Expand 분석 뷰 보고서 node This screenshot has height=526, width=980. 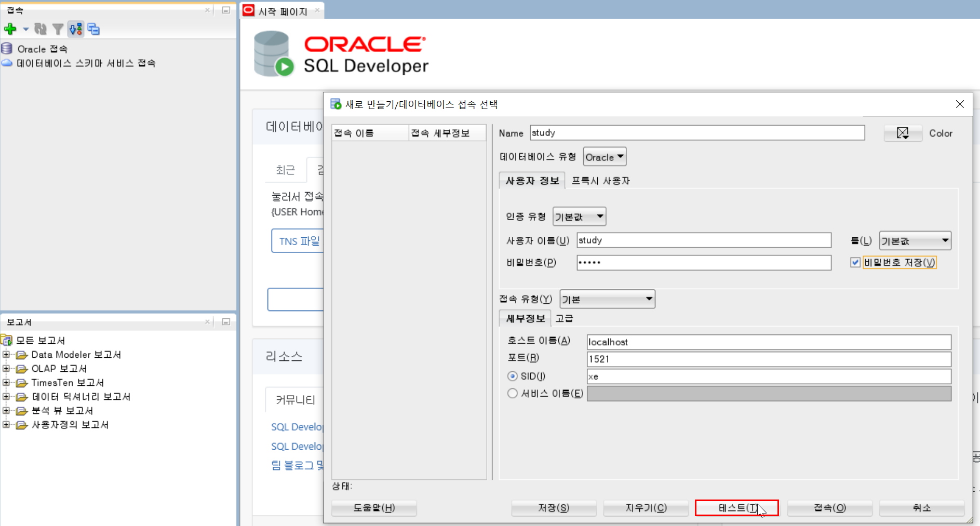click(6, 410)
